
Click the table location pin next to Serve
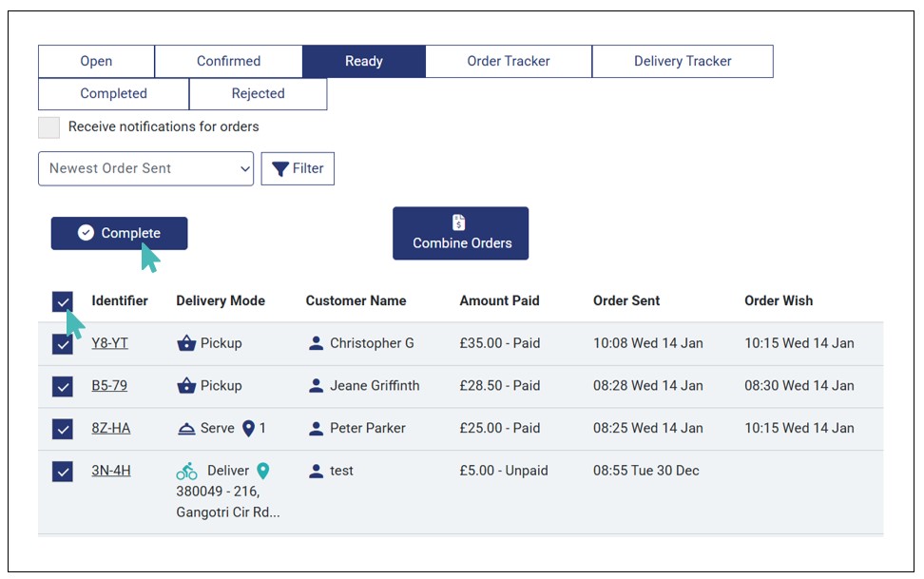coord(248,429)
